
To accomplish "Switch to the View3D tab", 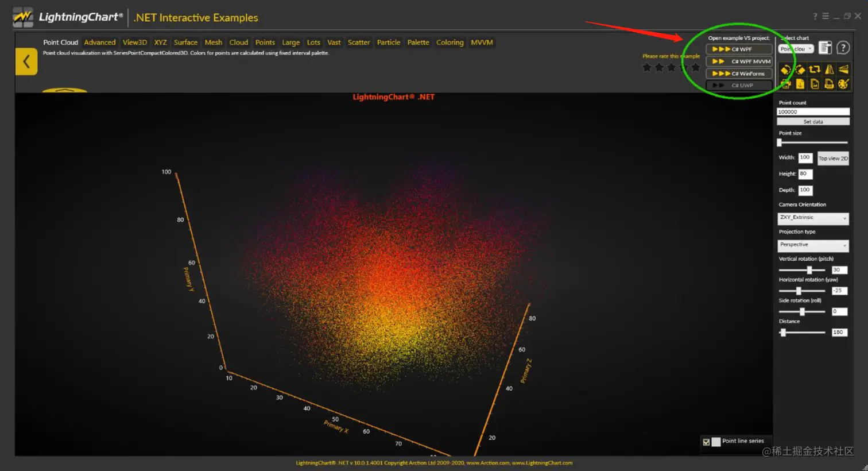I will pos(135,43).
